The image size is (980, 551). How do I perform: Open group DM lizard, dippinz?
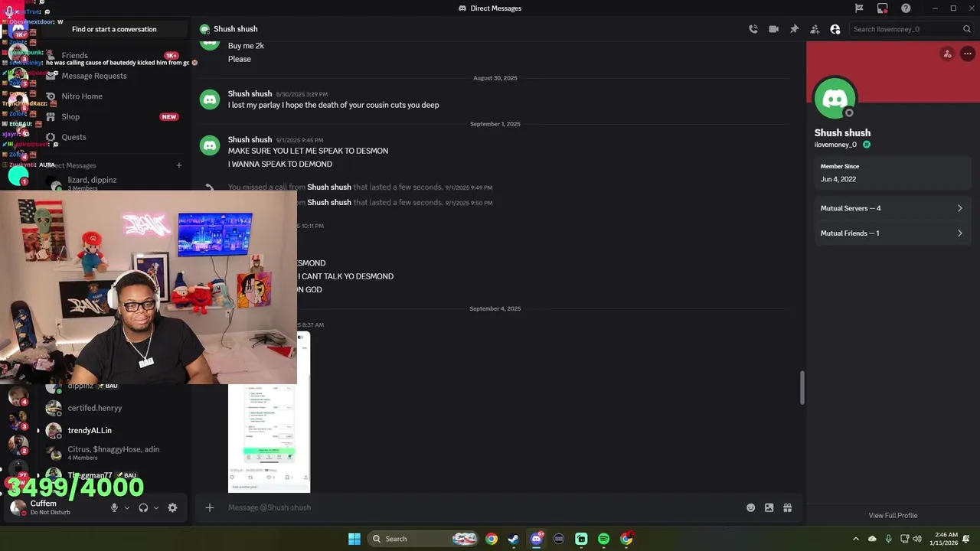(x=115, y=183)
